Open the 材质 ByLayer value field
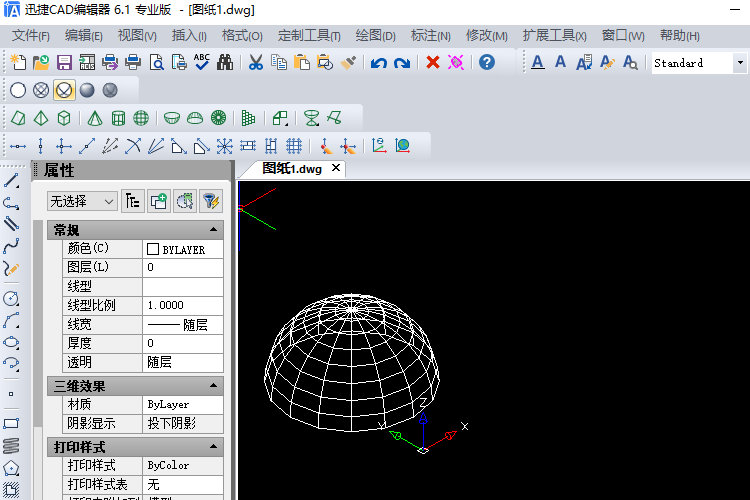Viewport: 750px width, 500px height. [183, 405]
